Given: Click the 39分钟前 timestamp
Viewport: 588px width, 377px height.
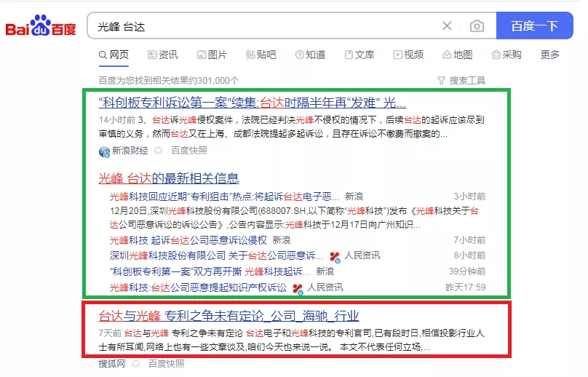Looking at the screenshot, I should [467, 271].
